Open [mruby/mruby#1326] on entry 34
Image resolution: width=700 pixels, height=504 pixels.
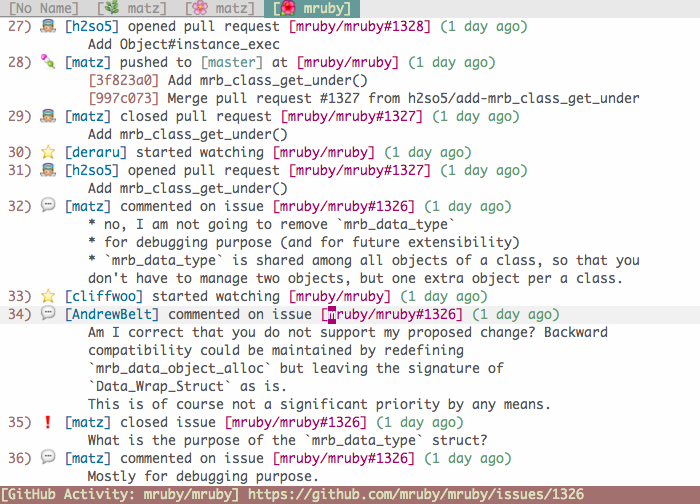tap(392, 314)
